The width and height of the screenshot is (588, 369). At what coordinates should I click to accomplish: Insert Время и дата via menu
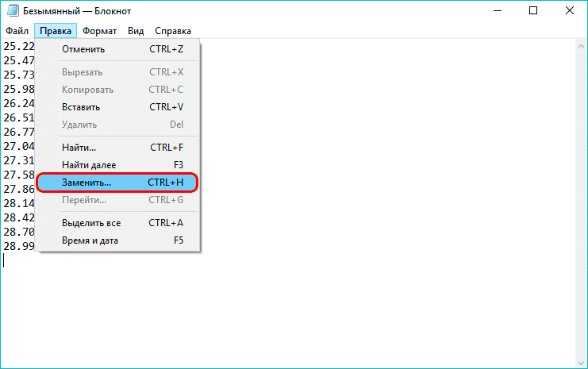90,240
